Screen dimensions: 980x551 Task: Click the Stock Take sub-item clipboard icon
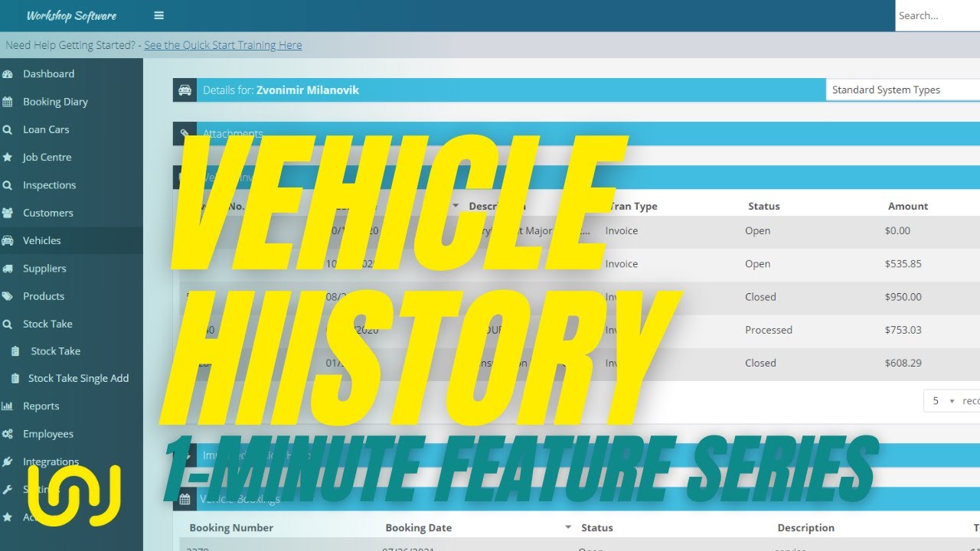[15, 351]
